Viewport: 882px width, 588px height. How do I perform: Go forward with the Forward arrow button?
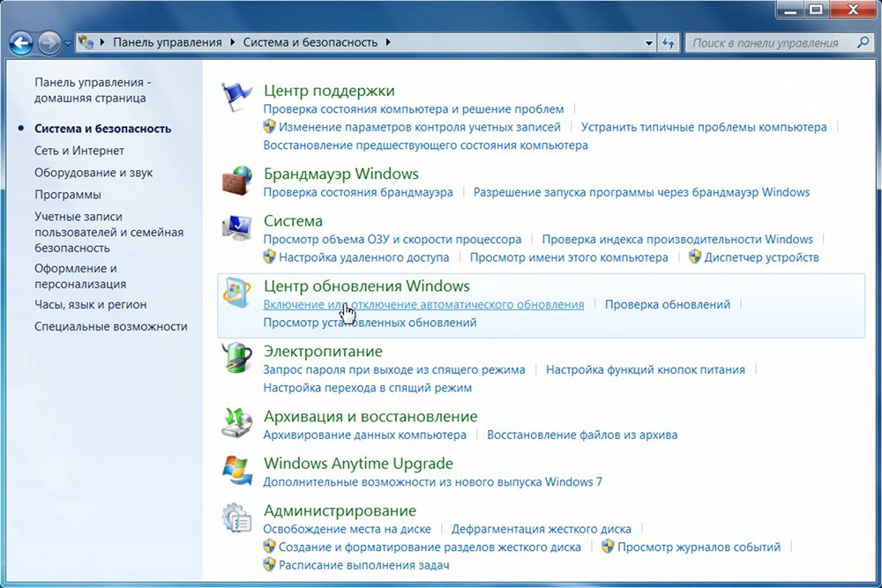(49, 42)
